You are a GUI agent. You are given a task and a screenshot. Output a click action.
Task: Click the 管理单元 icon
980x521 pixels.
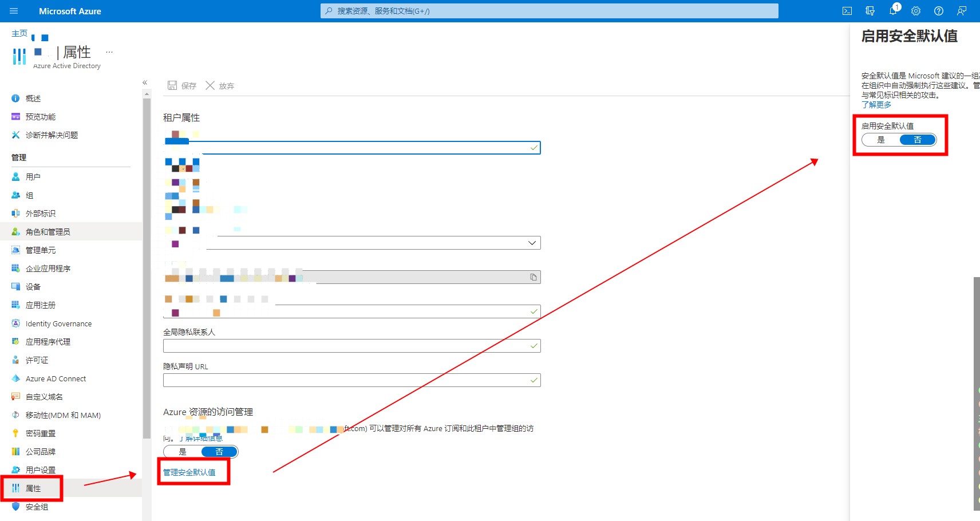[15, 250]
